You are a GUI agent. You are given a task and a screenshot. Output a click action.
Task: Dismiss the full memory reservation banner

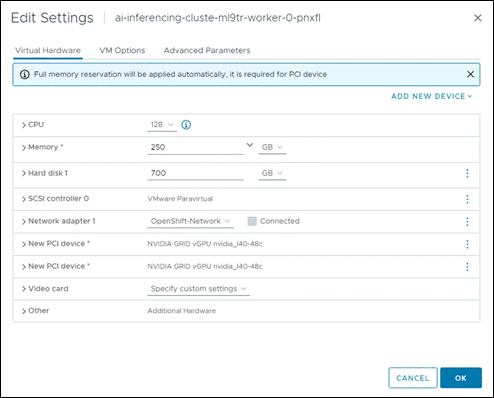point(470,74)
